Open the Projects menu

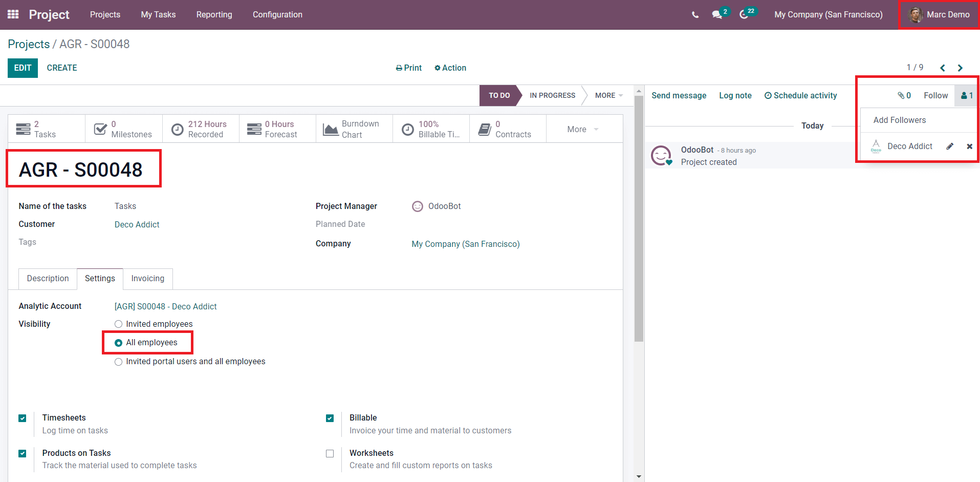[x=105, y=14]
